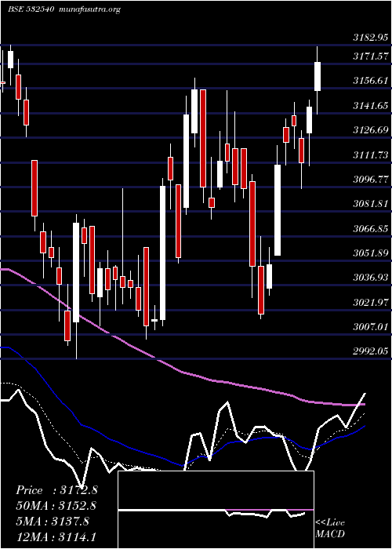This screenshot has width=392, height=549.
Task: Click the 'BSE 532540' ticker label
Action: tap(31, 9)
